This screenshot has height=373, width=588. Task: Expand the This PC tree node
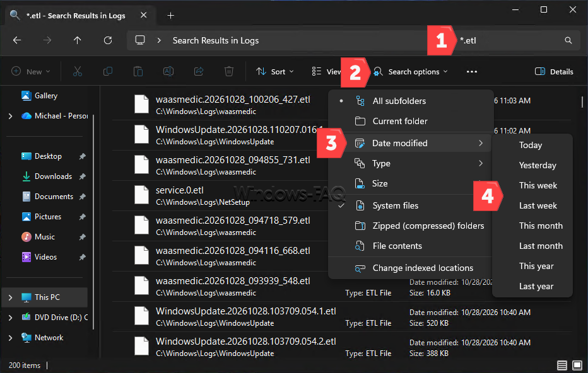point(11,297)
